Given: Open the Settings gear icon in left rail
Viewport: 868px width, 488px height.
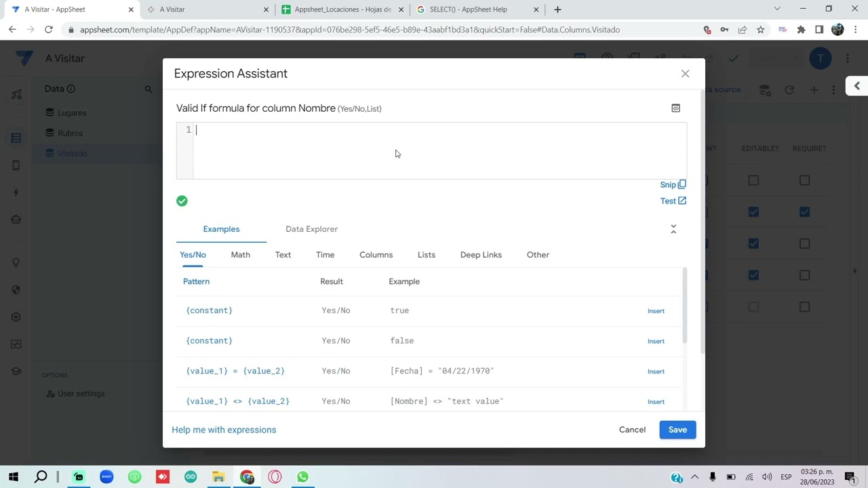Looking at the screenshot, I should click(16, 317).
